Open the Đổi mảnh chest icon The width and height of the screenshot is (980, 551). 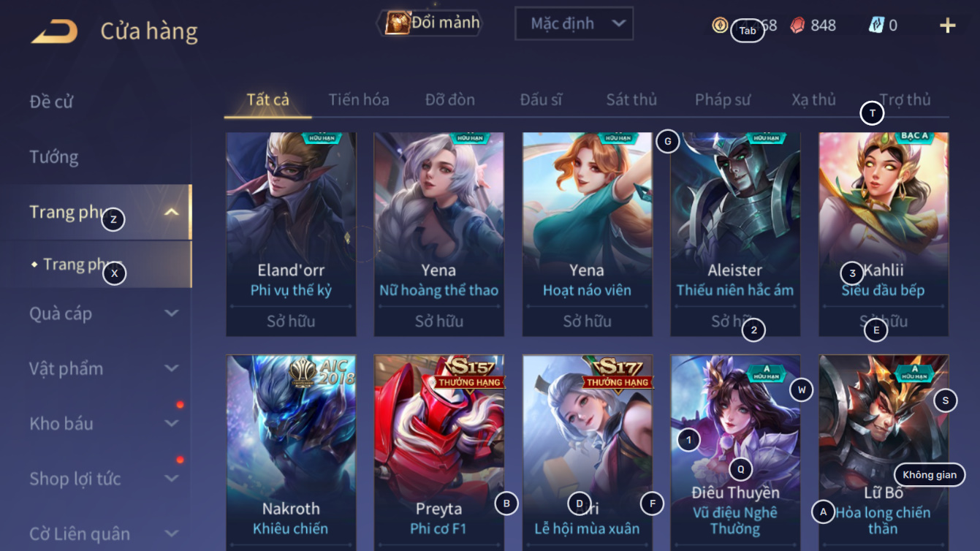tap(398, 23)
